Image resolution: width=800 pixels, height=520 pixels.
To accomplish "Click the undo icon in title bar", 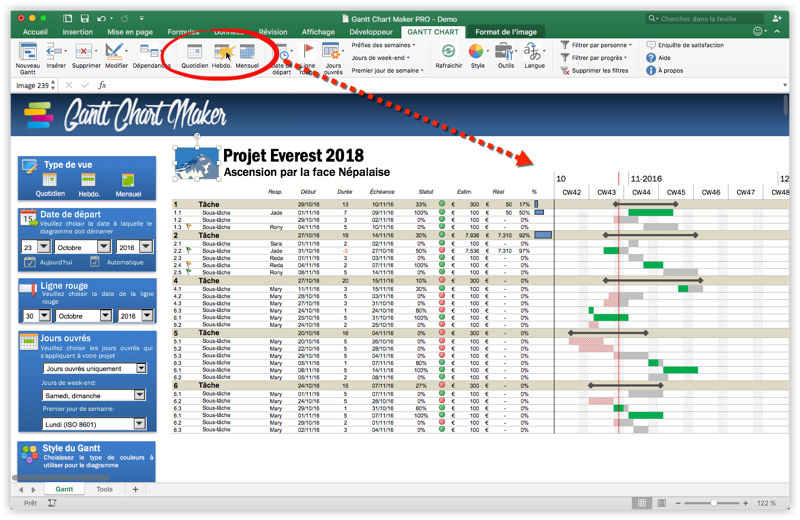I will [101, 18].
